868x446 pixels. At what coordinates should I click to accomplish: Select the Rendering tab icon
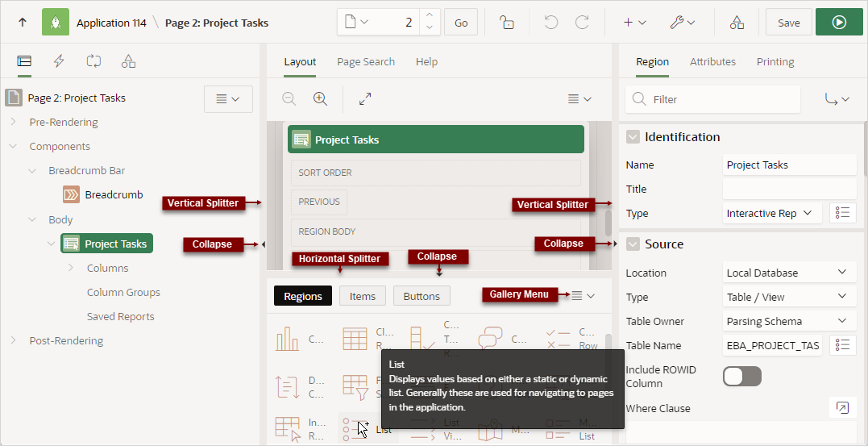(24, 61)
